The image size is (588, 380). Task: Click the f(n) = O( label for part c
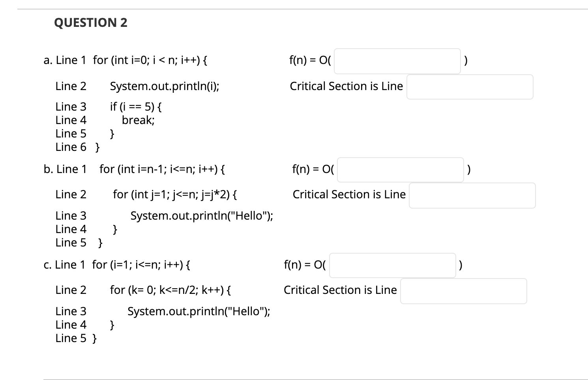pos(304,265)
